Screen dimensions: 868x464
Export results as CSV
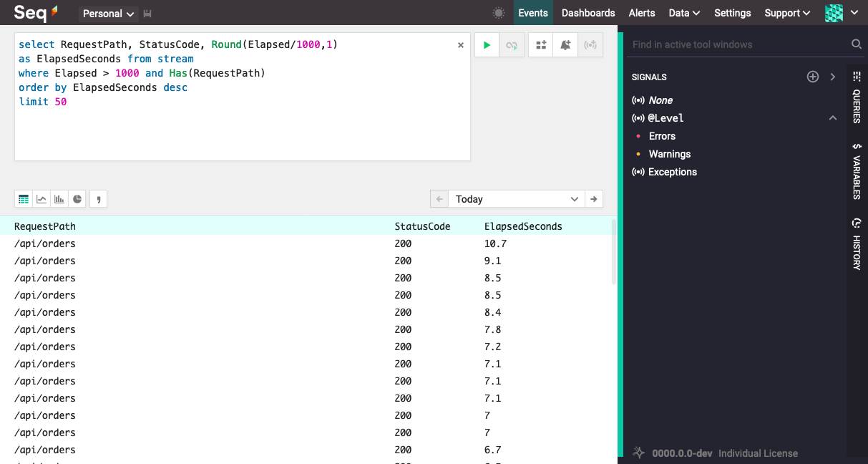click(x=99, y=199)
